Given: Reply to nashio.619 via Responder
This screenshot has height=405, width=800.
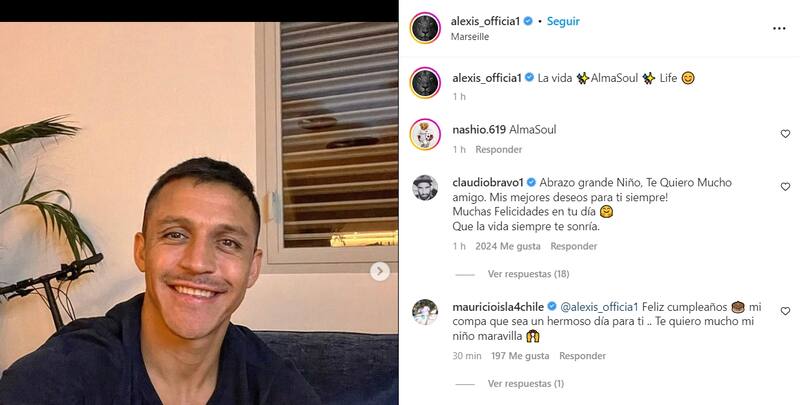Looking at the screenshot, I should coord(498,149).
